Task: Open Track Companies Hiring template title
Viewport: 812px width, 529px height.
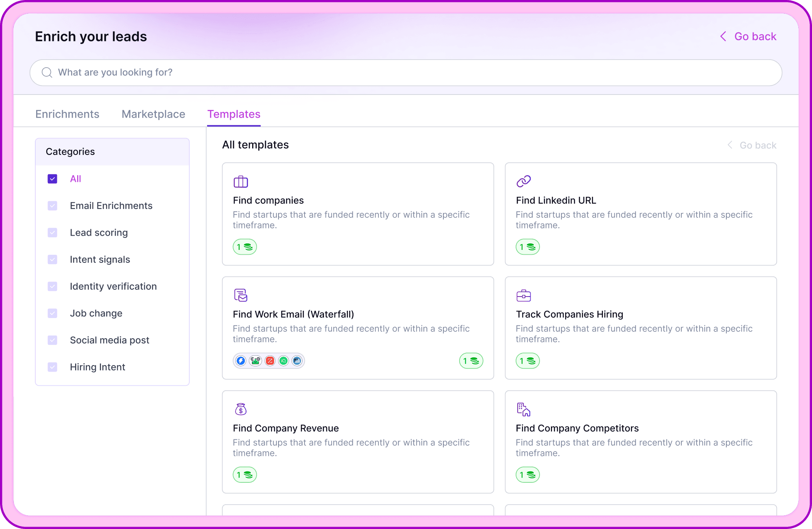Action: click(570, 314)
